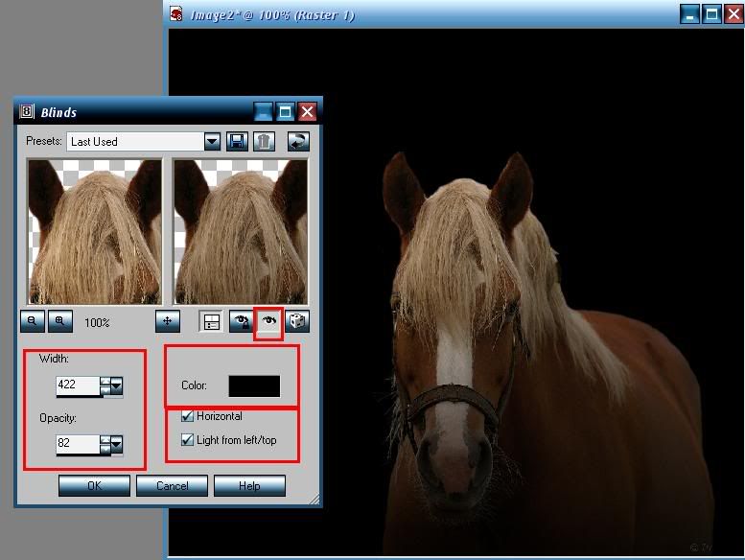This screenshot has height=560, width=745.
Task: Click the after preview pane
Action: [240, 232]
